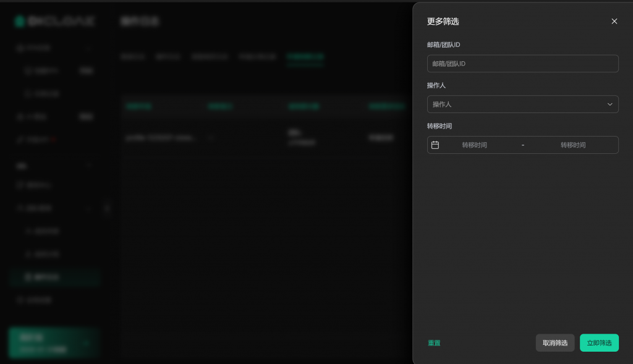Click the calendar icon in 转移时间 field

(435, 145)
